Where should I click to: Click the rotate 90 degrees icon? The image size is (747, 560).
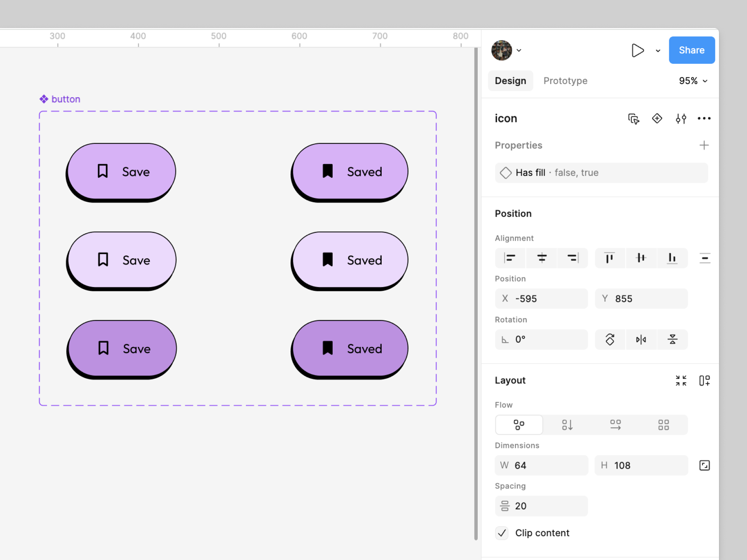point(610,339)
